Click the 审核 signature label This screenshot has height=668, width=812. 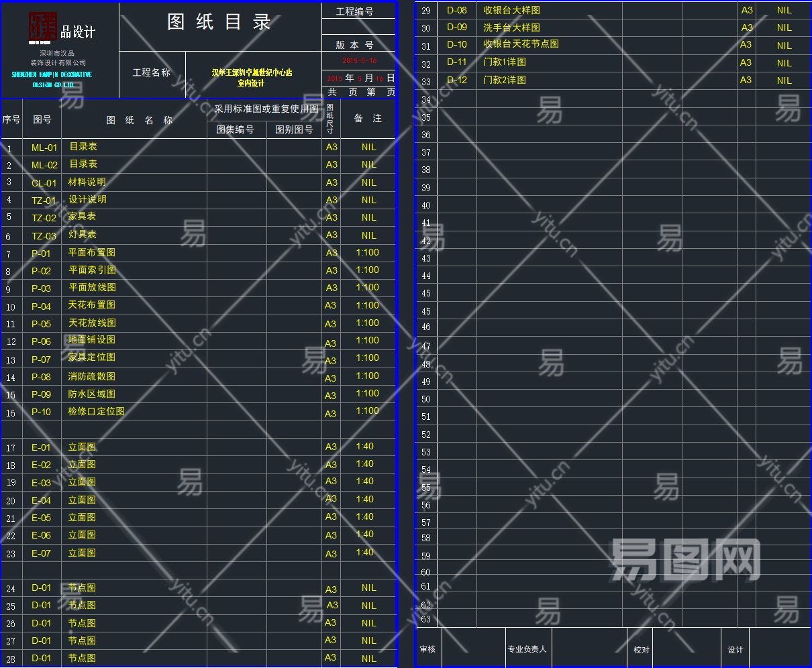(427, 649)
